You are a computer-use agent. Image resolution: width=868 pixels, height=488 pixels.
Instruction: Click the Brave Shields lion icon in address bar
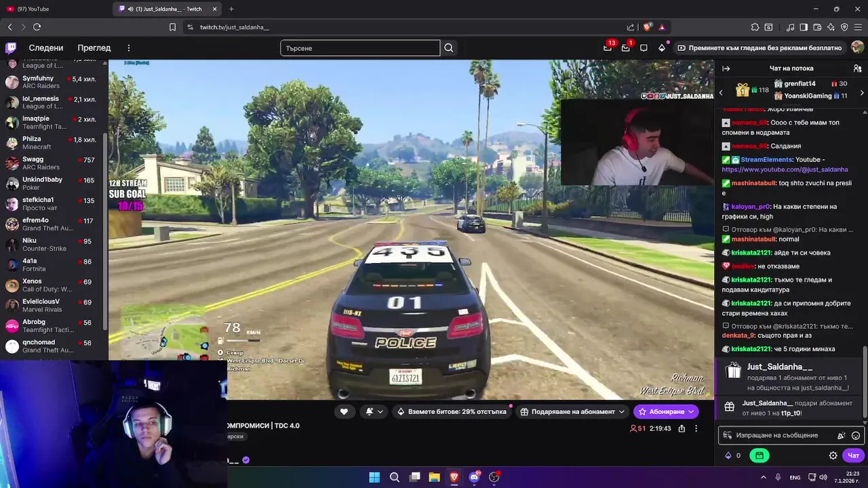pyautogui.click(x=647, y=27)
